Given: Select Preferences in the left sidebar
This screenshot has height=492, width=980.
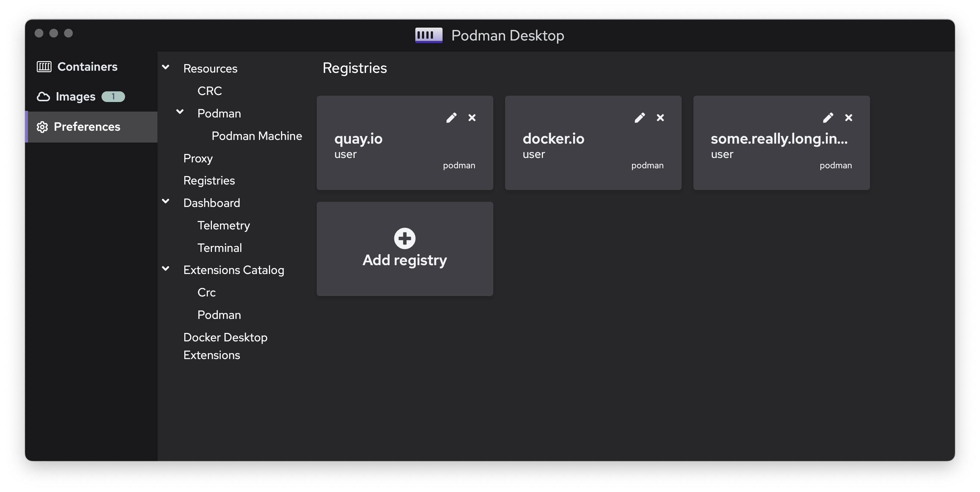Looking at the screenshot, I should [x=87, y=127].
